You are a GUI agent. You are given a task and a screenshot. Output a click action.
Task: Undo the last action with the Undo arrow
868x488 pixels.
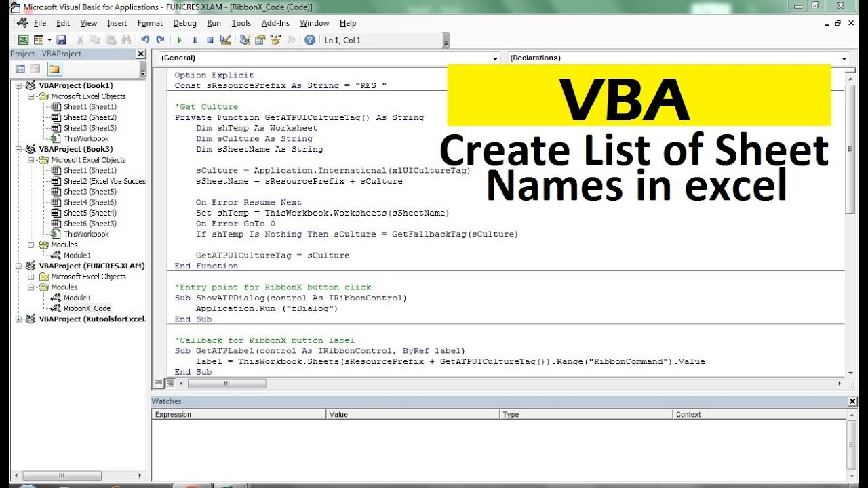145,40
